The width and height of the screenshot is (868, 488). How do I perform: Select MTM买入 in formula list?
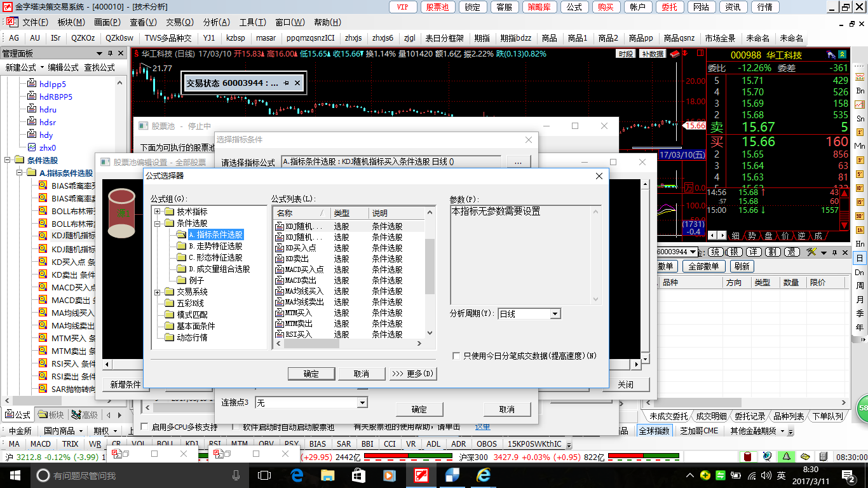point(299,313)
